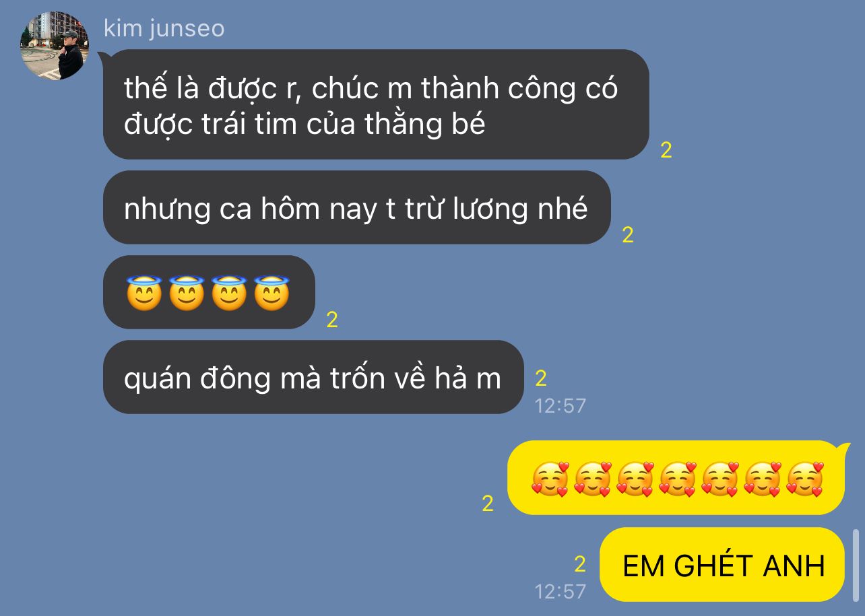The height and width of the screenshot is (616, 865).
Task: Click 12:57 timestamp beside 'EM GHÉT ANH'
Action: pyautogui.click(x=560, y=592)
